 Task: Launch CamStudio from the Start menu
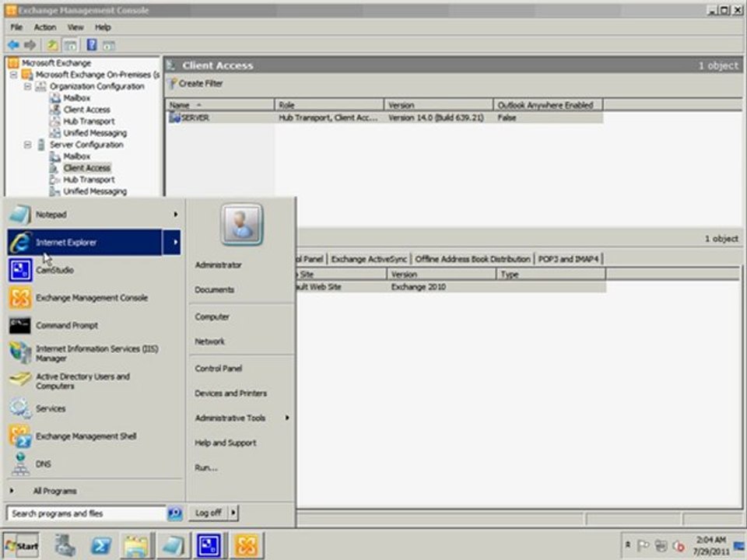pyautogui.click(x=93, y=270)
